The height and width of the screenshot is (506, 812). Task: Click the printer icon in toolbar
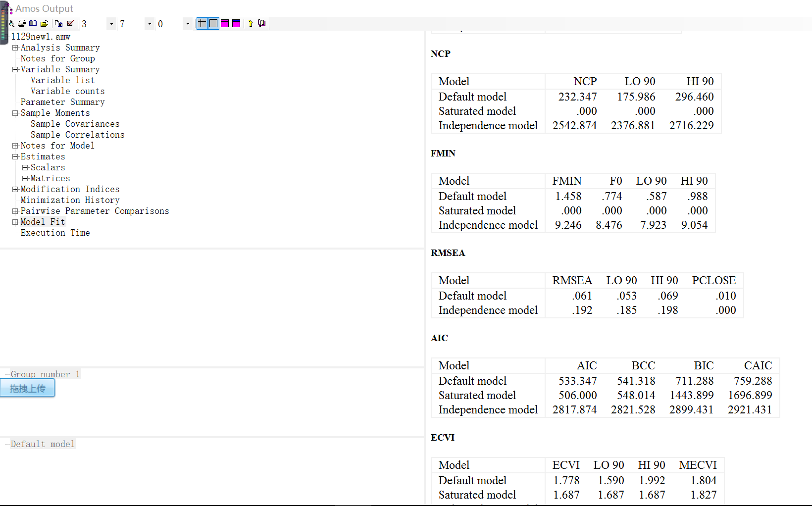22,23
